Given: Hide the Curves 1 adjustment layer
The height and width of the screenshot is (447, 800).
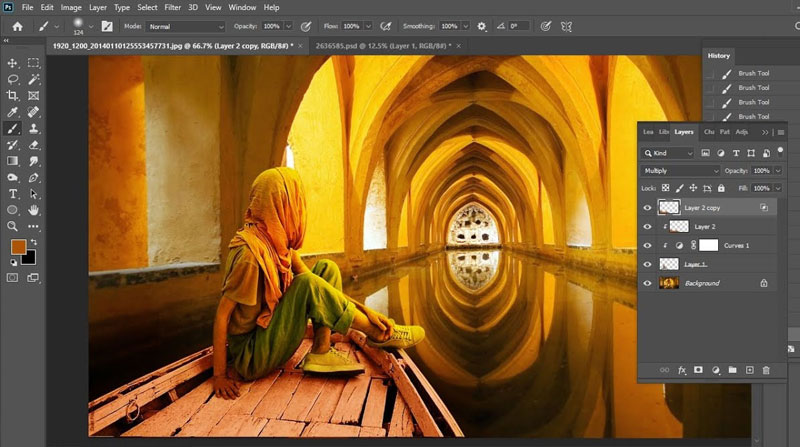Looking at the screenshot, I should pos(647,245).
